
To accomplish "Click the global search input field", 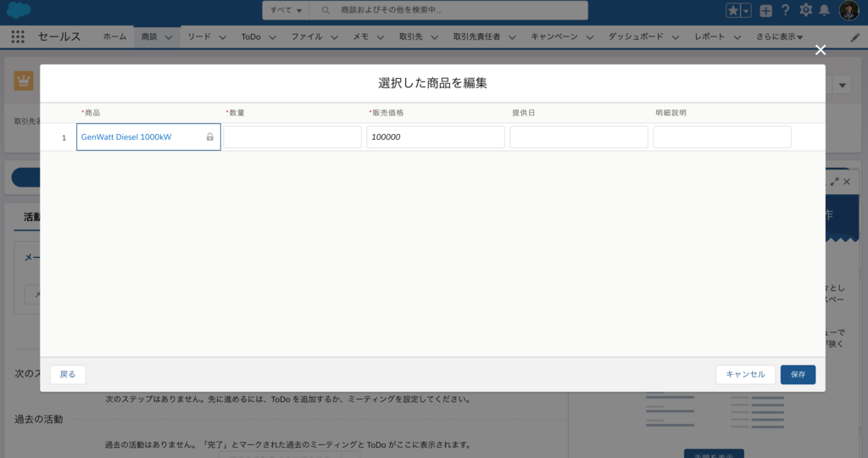I will (x=448, y=10).
